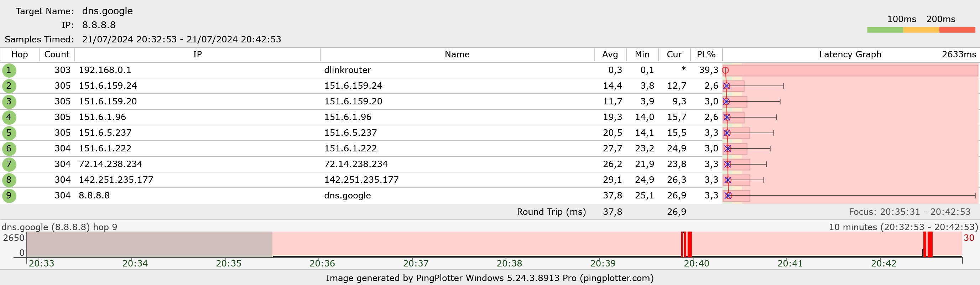The width and height of the screenshot is (980, 285).
Task: Select IP cell 151.6.159.24
Action: pos(108,85)
